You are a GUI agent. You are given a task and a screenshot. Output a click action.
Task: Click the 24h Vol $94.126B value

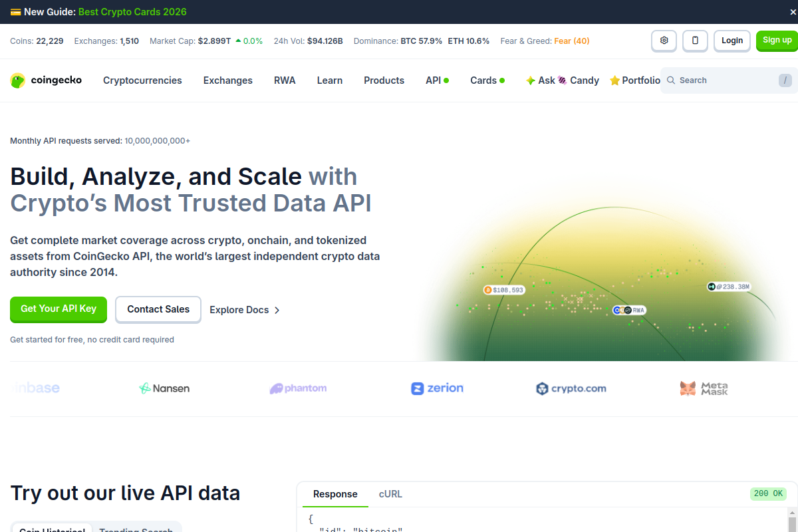click(325, 41)
